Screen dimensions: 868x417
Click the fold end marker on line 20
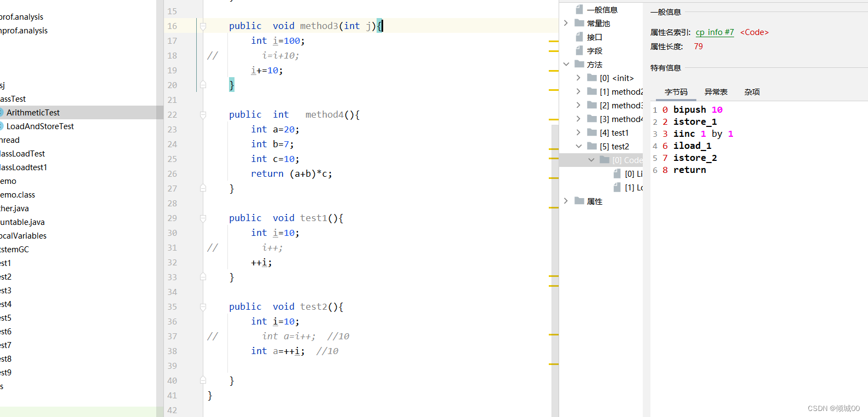coord(203,85)
